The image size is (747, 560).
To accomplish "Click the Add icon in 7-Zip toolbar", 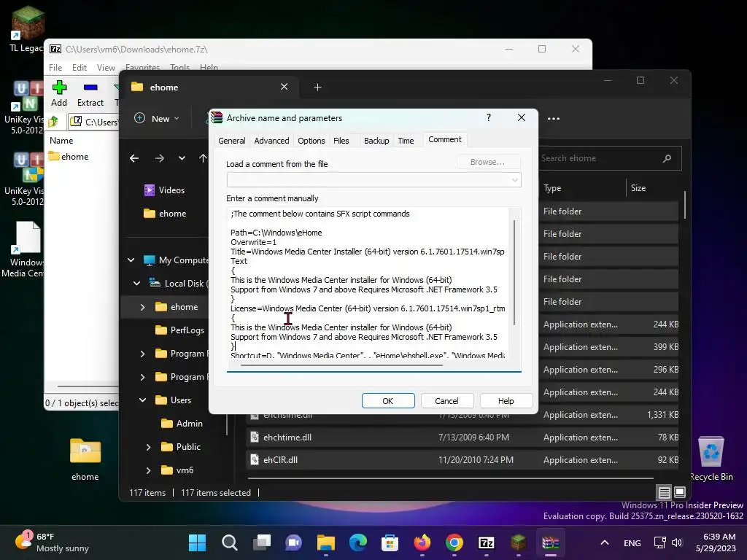I will 59,87.
